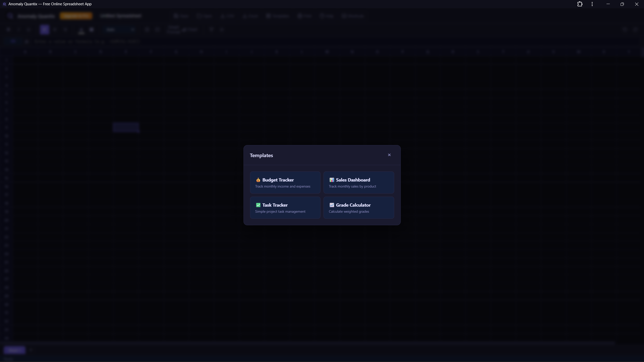Click the money bag icon
644x362 pixels.
258,180
